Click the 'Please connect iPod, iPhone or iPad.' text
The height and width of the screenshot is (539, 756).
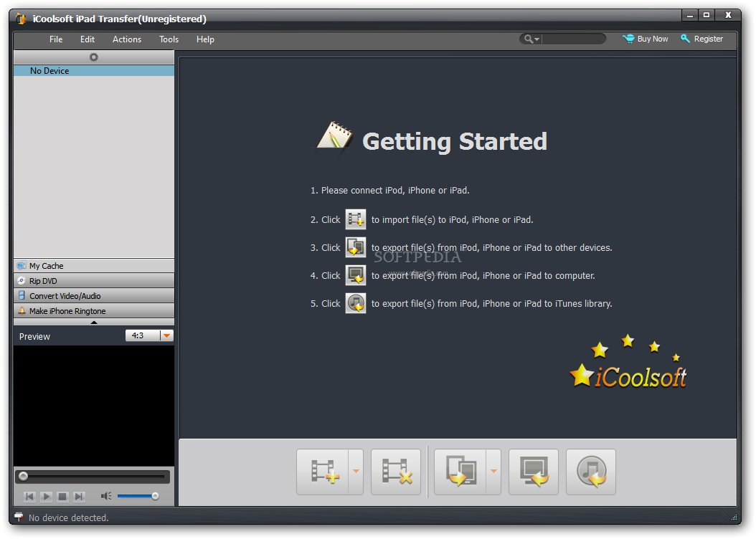coord(395,190)
